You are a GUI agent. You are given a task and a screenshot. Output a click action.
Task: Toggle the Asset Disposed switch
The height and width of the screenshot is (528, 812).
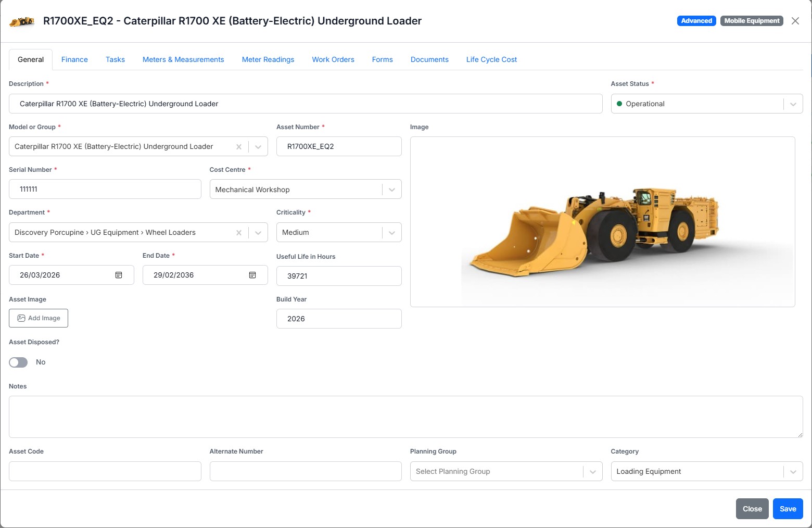pos(18,362)
